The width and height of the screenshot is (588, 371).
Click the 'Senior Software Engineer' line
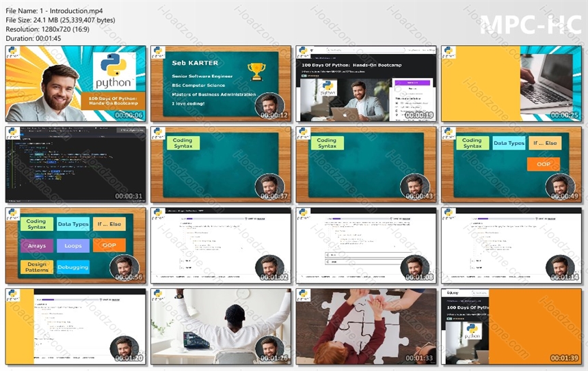click(202, 76)
